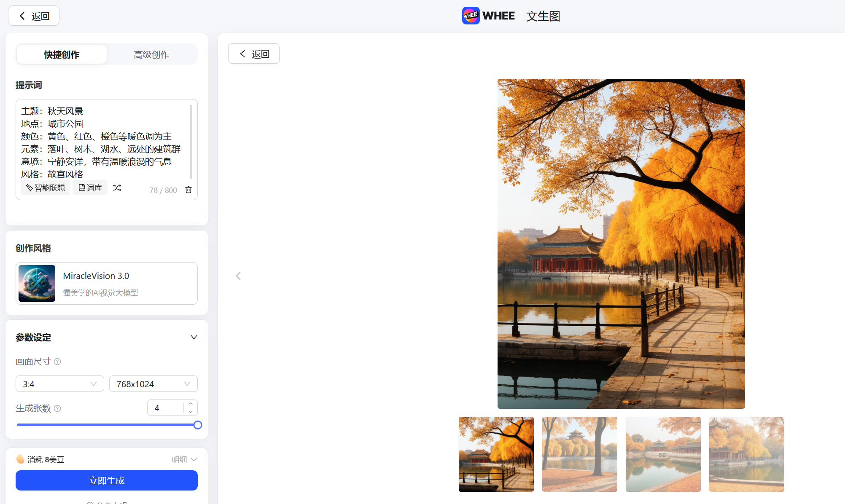Click the back arrow on the canvas 返回
Viewport: 845px width, 504px height.
253,54
